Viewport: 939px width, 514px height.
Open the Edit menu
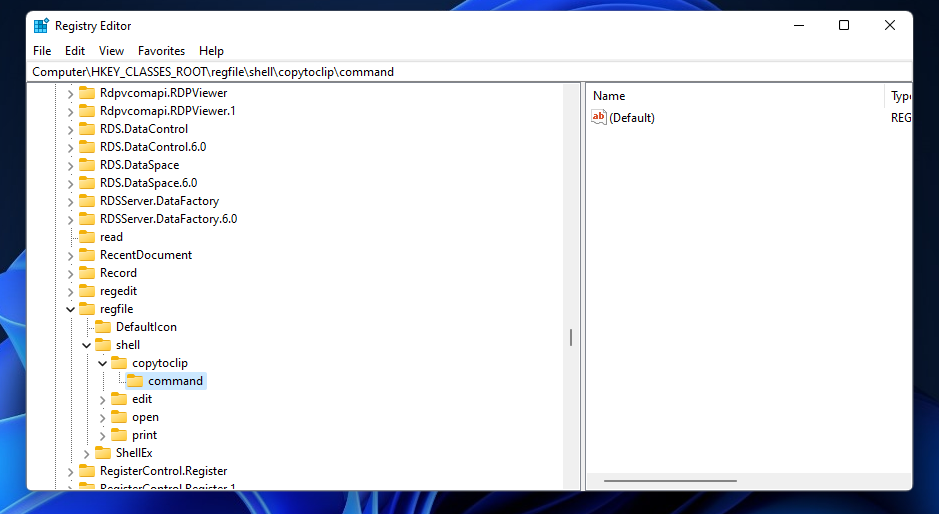75,51
